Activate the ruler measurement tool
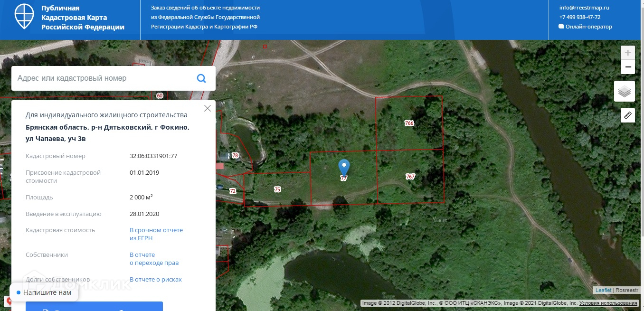 [x=628, y=115]
